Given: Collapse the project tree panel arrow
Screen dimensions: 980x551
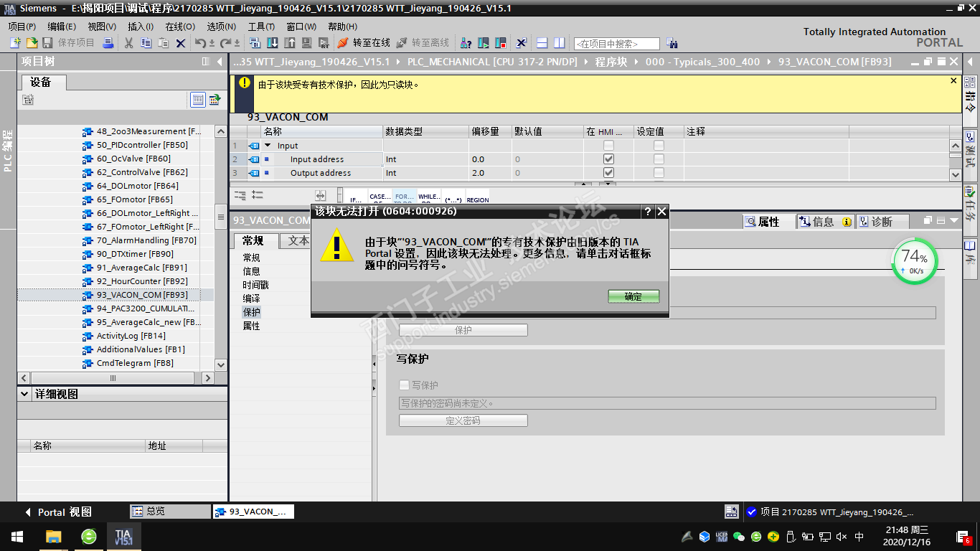Looking at the screenshot, I should coord(220,62).
